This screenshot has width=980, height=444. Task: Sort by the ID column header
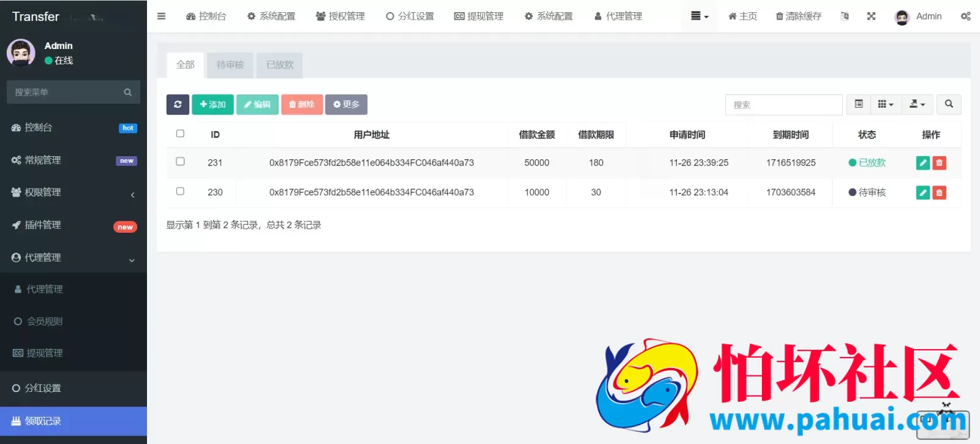[215, 135]
